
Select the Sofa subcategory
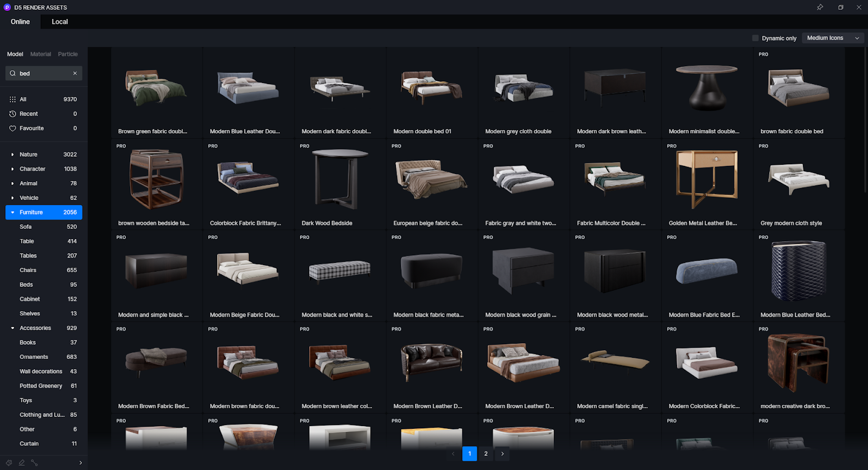tap(43, 227)
